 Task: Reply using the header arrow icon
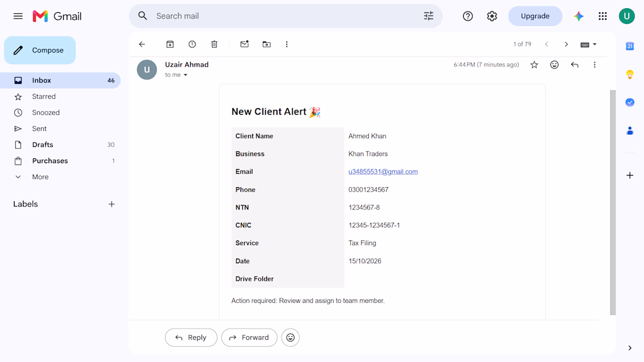[x=574, y=65]
